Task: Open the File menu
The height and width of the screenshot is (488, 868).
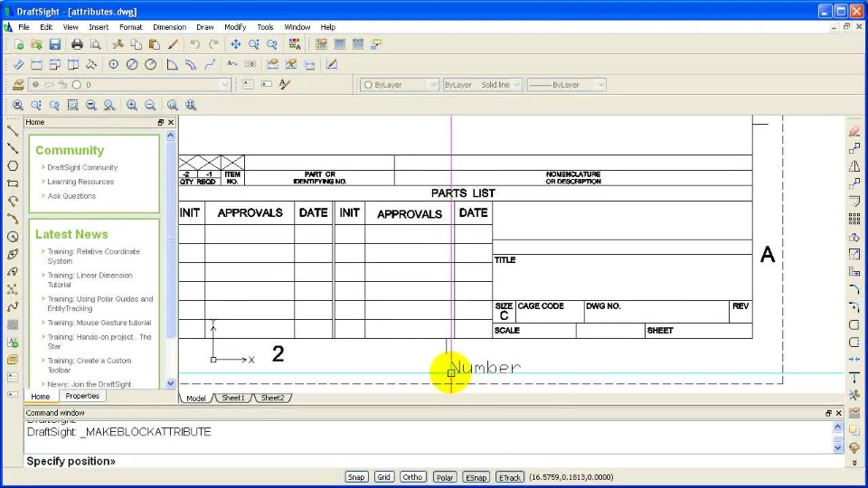Action: tap(24, 27)
